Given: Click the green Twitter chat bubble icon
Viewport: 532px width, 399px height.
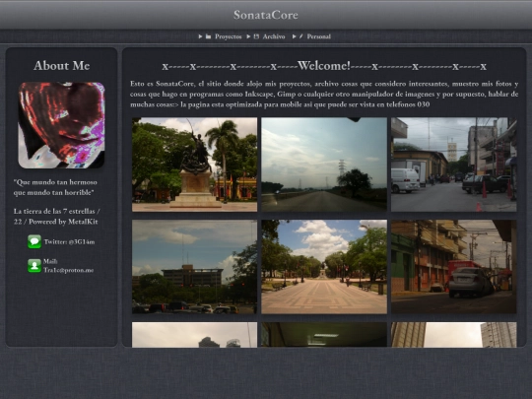Looking at the screenshot, I should (x=34, y=241).
